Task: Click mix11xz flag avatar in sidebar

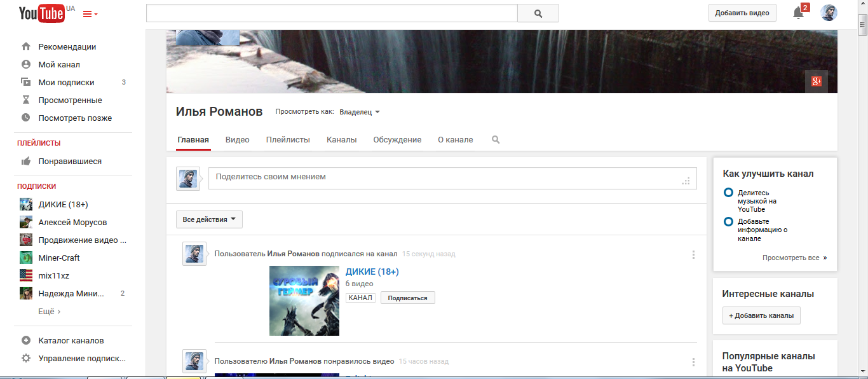Action: [26, 275]
